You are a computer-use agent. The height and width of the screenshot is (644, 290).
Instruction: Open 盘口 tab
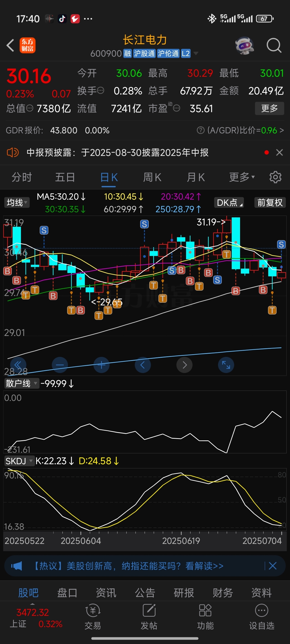(x=67, y=592)
